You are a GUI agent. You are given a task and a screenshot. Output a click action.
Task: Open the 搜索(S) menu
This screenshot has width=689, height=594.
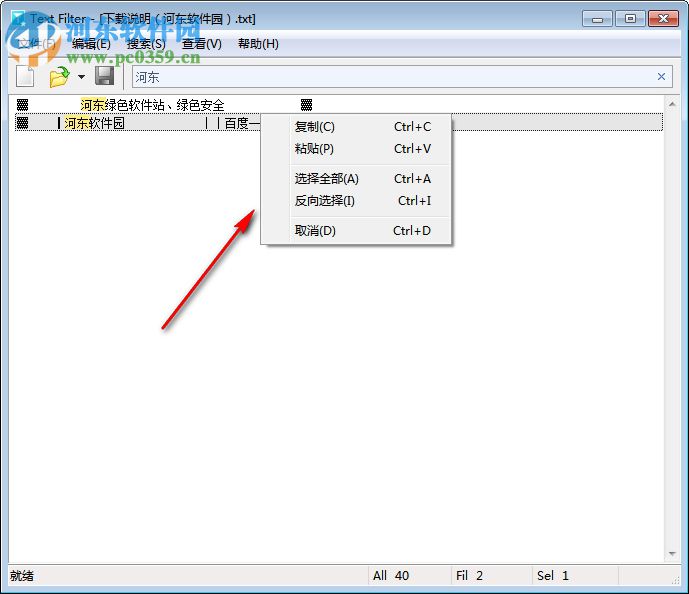(x=146, y=44)
